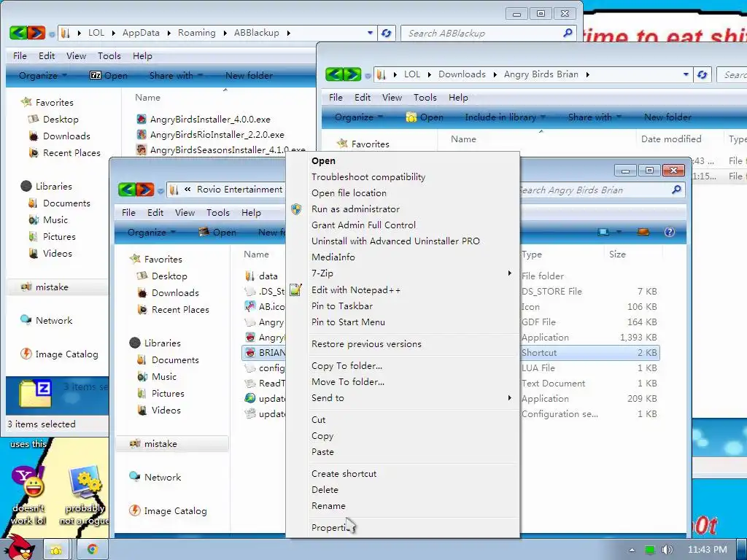Go forward in the ABBlackup window
This screenshot has width=747, height=560.
tap(36, 33)
